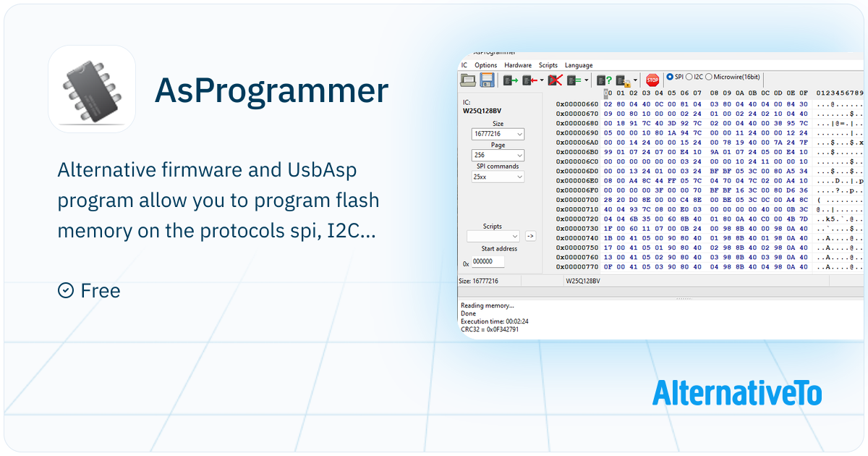
Task: Run script with the -> button
Action: pos(530,236)
